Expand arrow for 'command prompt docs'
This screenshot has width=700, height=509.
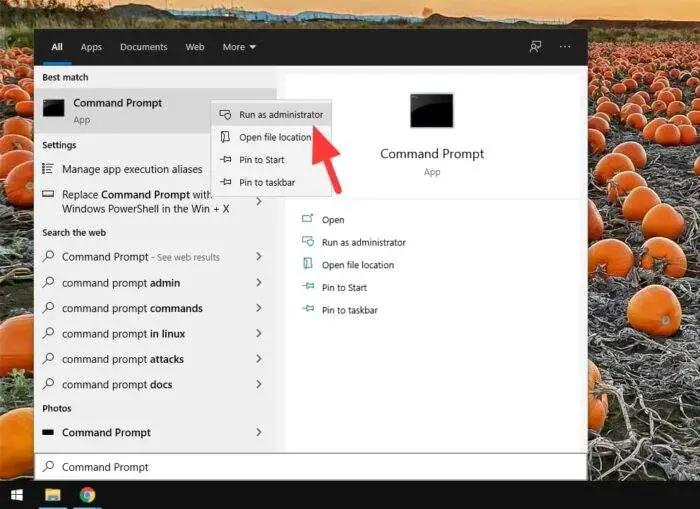[259, 384]
